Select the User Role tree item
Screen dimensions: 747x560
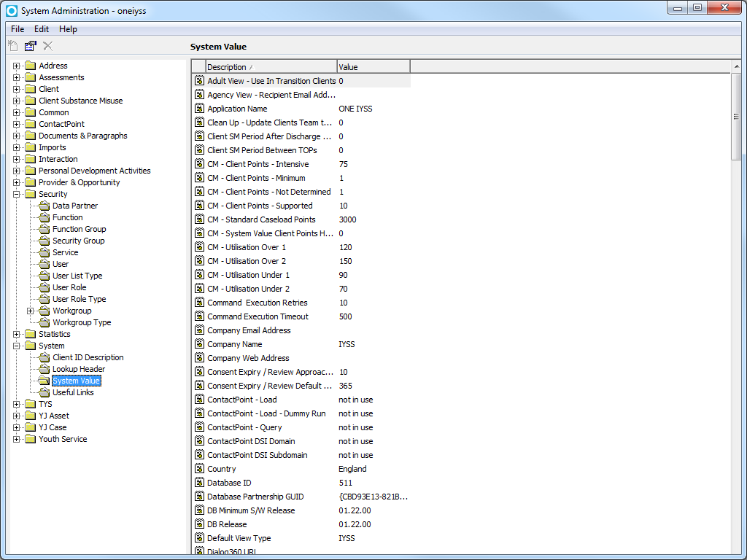point(69,287)
